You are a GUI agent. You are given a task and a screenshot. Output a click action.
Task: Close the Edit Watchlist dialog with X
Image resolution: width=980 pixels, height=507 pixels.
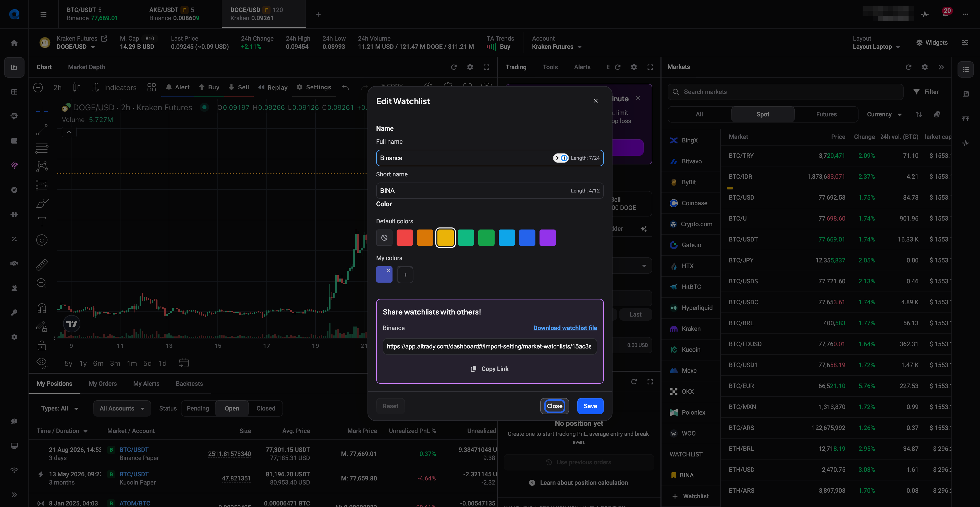[x=595, y=101]
